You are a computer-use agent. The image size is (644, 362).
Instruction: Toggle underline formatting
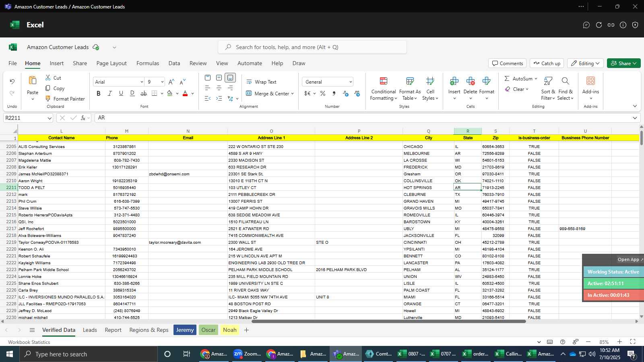click(121, 93)
